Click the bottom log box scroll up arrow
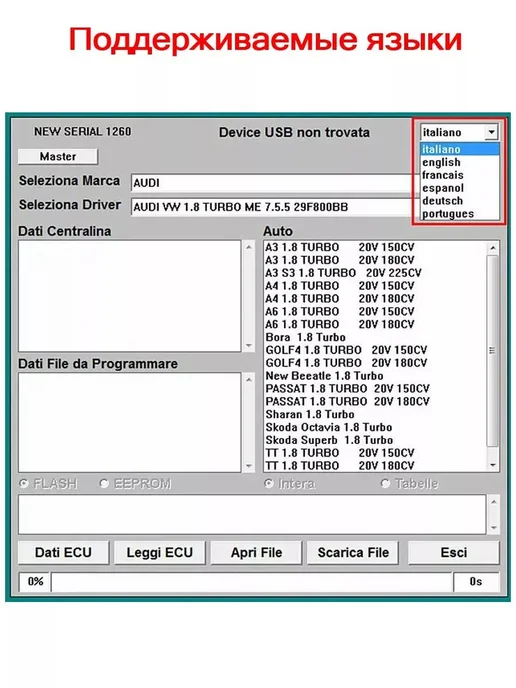This screenshot has width=516, height=688. 494,502
